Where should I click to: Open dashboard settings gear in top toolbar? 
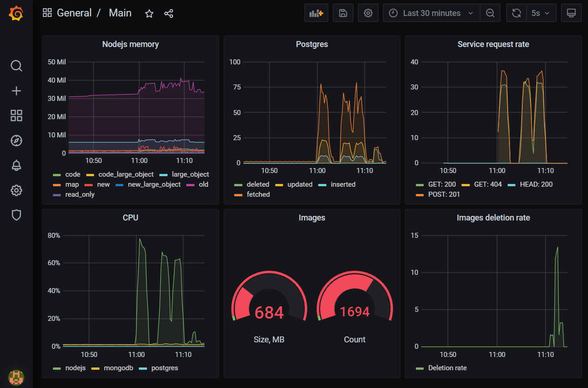(x=368, y=13)
